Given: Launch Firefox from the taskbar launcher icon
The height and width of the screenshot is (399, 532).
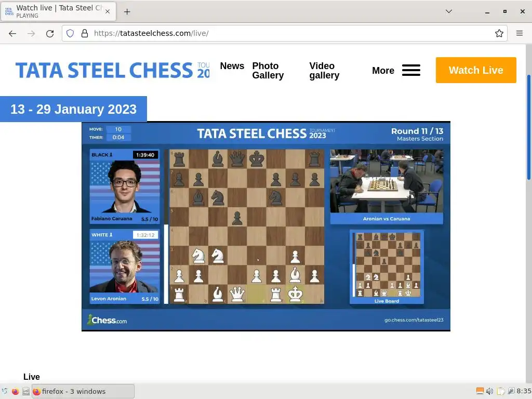Looking at the screenshot, I should (x=15, y=392).
